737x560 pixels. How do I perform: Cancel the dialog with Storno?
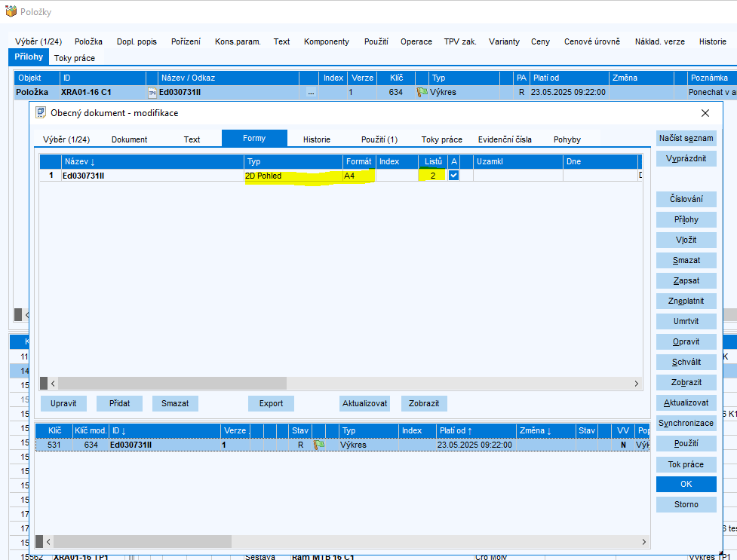pos(686,504)
